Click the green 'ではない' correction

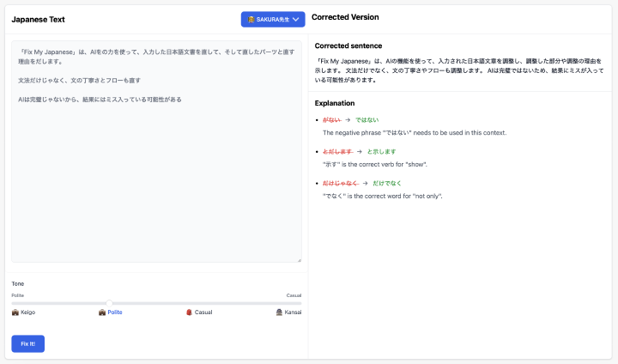click(x=367, y=120)
